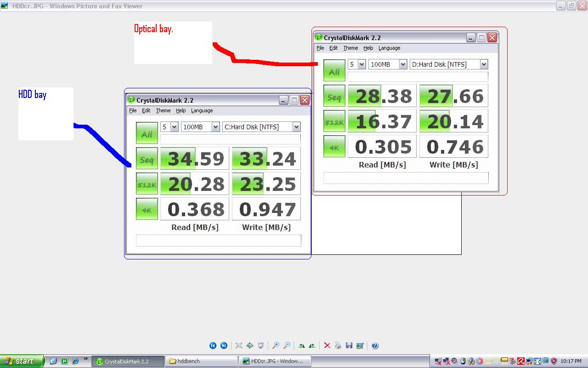This screenshot has width=588, height=368.
Task: Click the 10:17 PM taskbar clock
Action: point(571,361)
